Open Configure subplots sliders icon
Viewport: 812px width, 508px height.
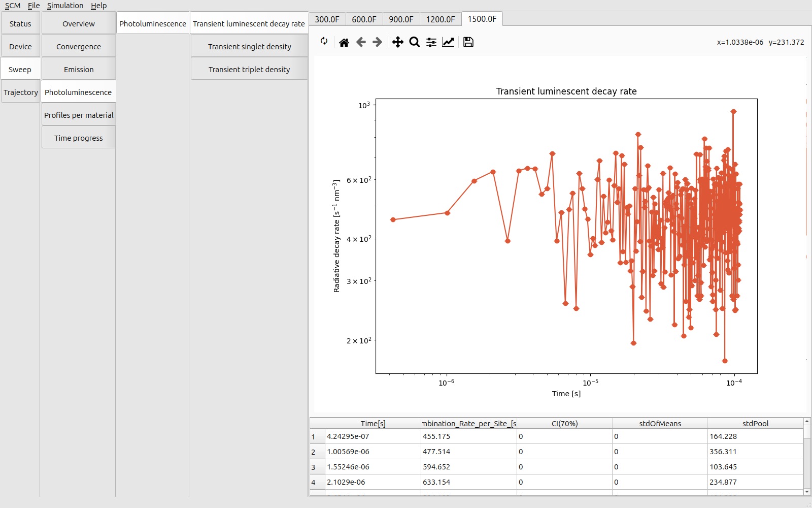(431, 42)
